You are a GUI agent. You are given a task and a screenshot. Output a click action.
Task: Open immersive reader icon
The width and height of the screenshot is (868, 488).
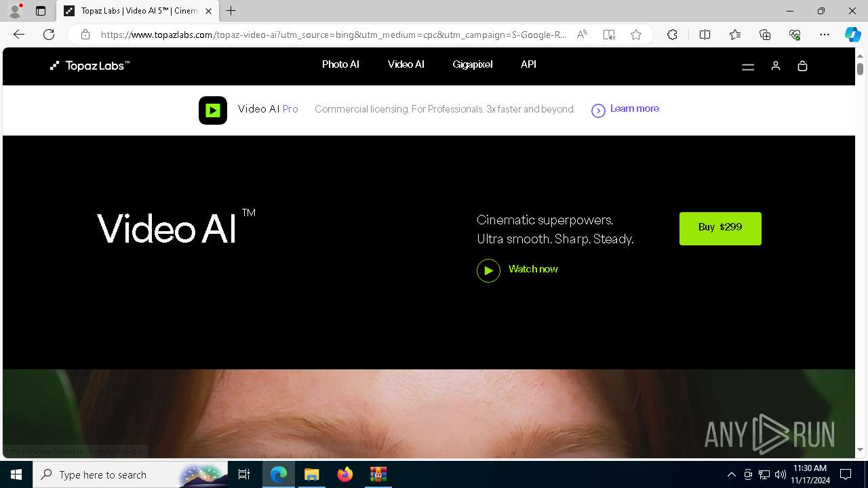coord(609,35)
